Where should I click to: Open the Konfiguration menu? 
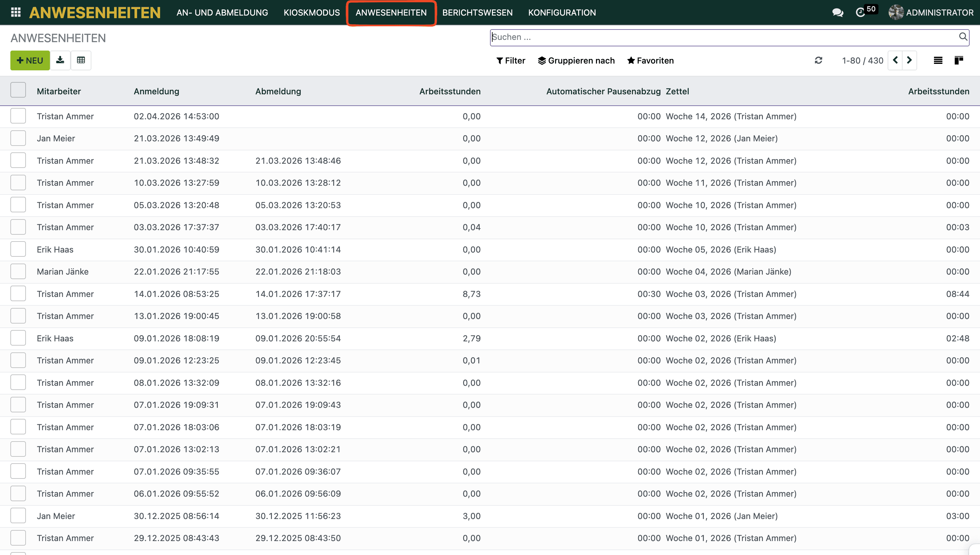[562, 13]
